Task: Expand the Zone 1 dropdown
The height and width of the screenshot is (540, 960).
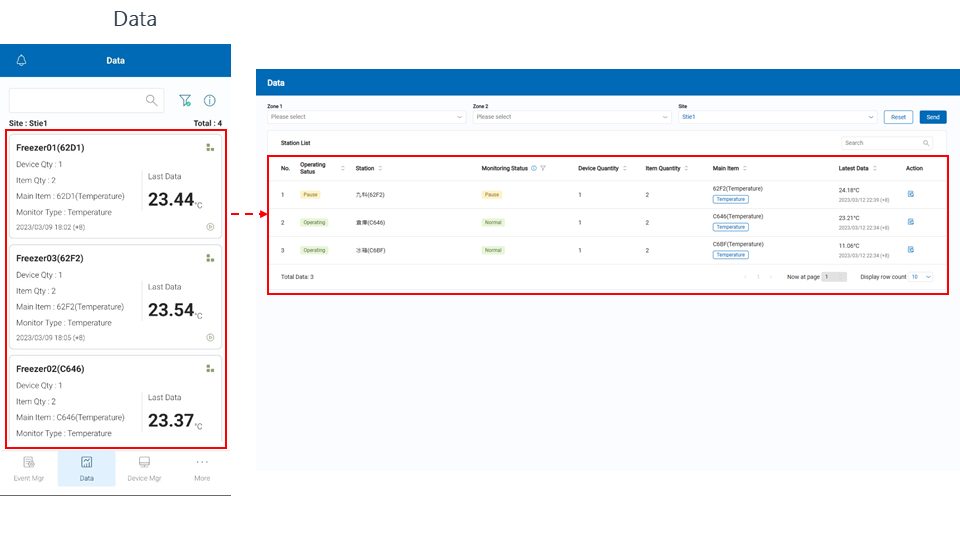Action: click(x=366, y=117)
